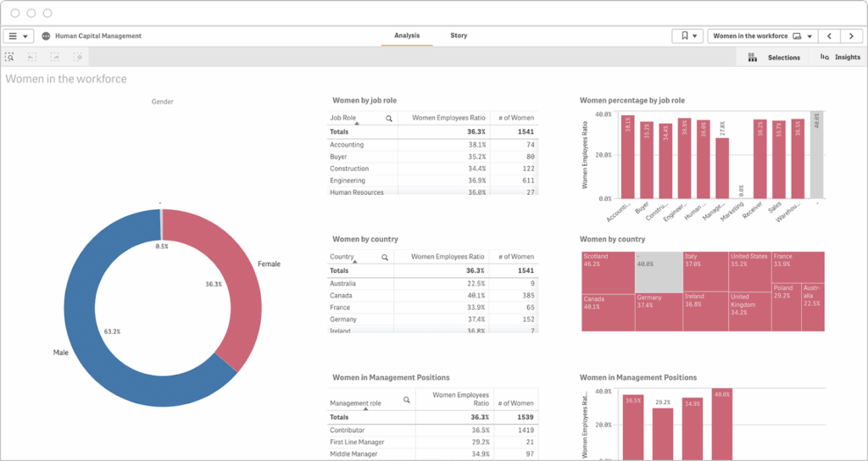Select the Accounting row
The height and width of the screenshot is (461, 868).
pos(432,145)
